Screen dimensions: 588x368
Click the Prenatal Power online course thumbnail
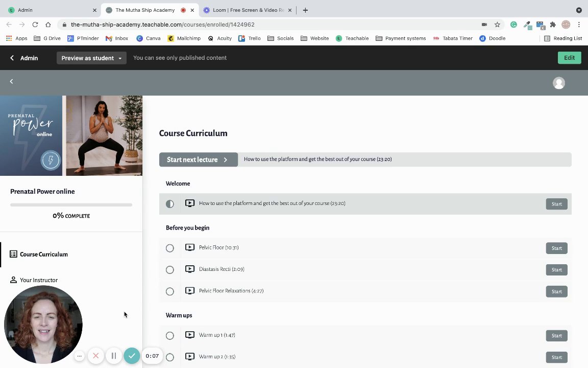click(x=71, y=135)
